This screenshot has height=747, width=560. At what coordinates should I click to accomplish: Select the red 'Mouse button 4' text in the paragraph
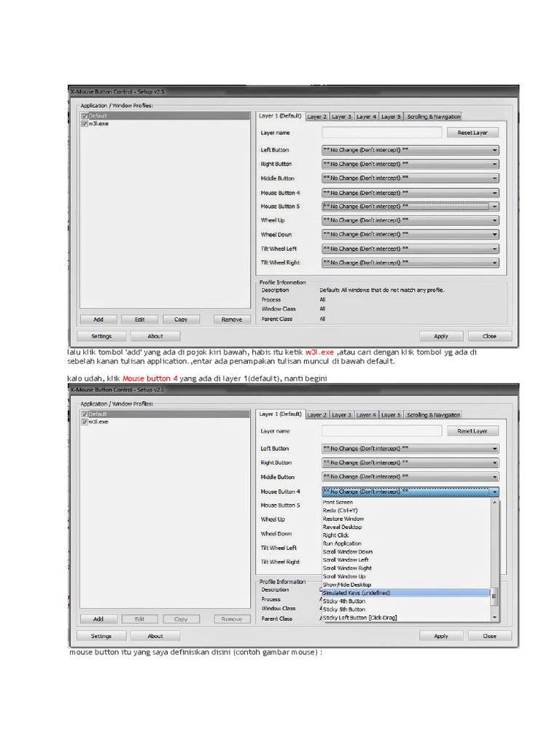(x=150, y=379)
